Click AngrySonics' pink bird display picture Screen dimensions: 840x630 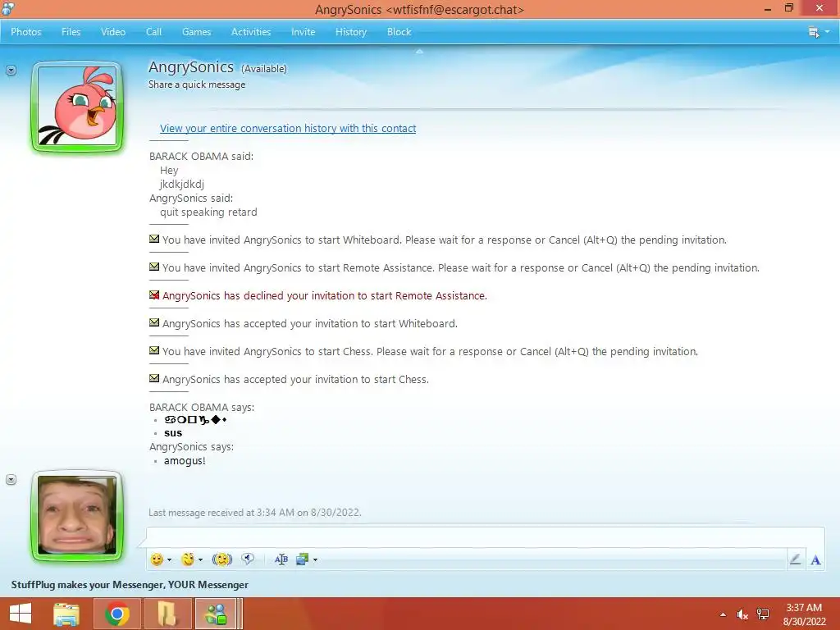point(77,107)
